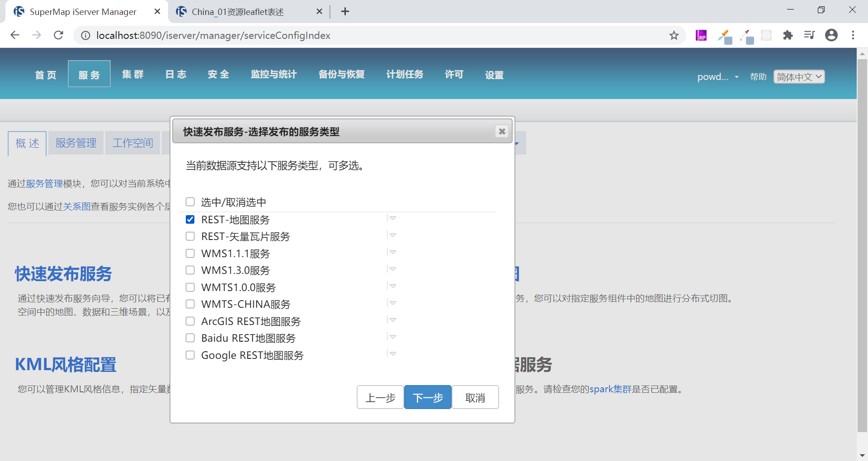Open Chrome's three-dot menu
Viewport: 868px width, 461px height.
click(x=853, y=35)
